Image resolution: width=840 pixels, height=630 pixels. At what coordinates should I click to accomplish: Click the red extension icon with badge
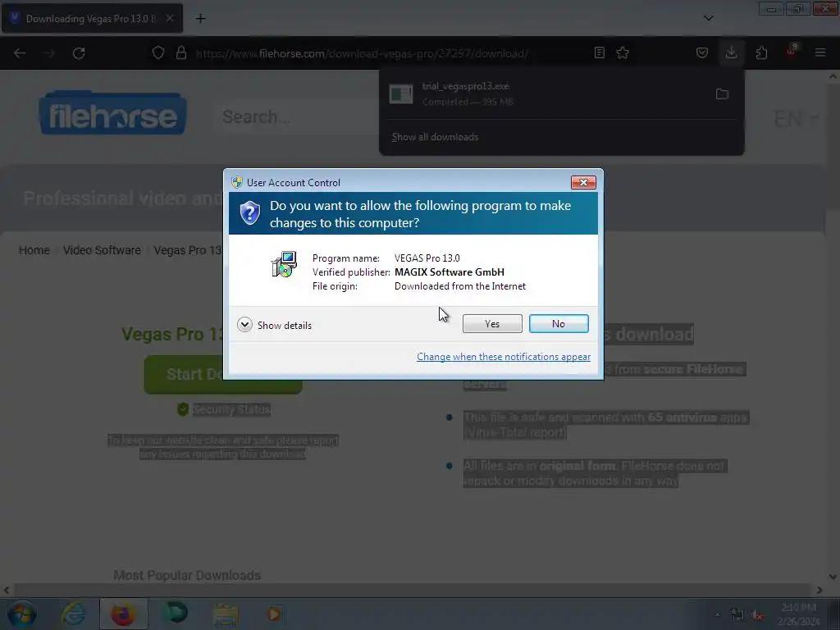click(x=792, y=52)
